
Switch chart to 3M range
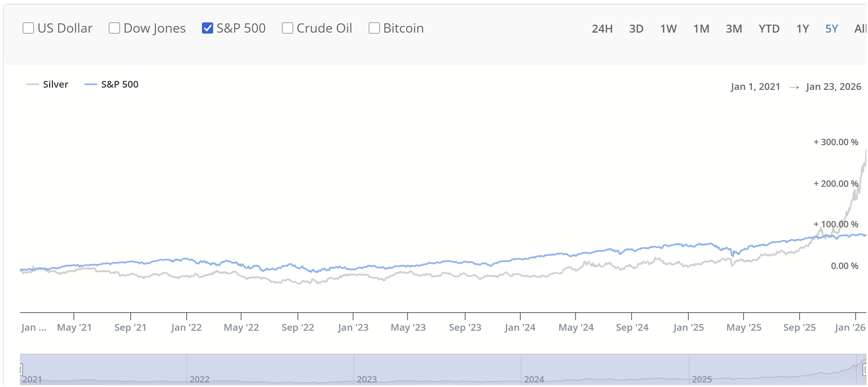[x=734, y=29]
